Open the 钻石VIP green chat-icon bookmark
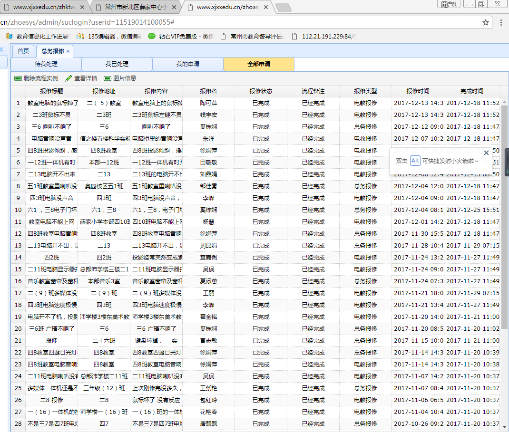 pos(180,36)
